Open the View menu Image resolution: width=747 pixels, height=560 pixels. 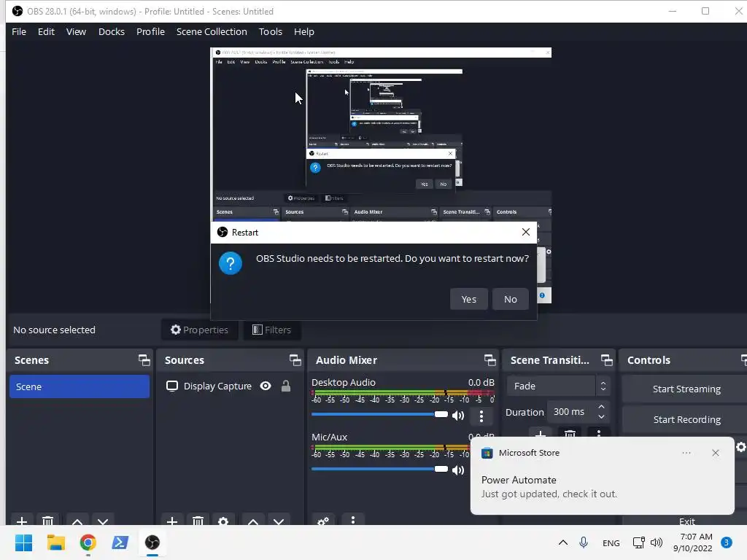pyautogui.click(x=76, y=31)
